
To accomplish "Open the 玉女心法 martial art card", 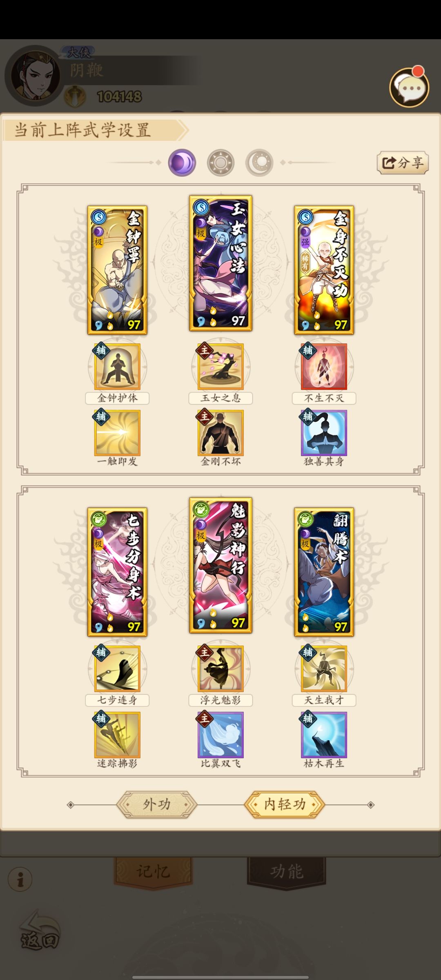I will (x=220, y=263).
